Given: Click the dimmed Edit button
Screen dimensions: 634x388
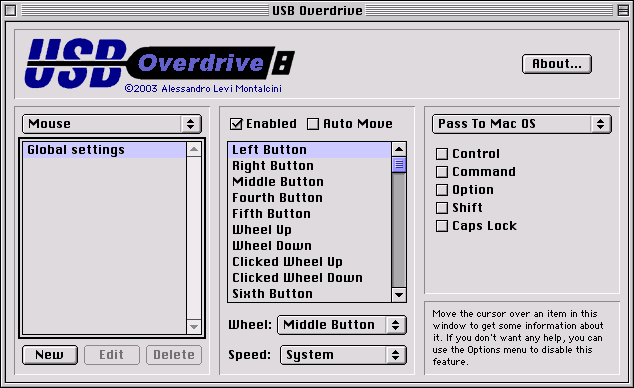Looking at the screenshot, I should click(112, 355).
